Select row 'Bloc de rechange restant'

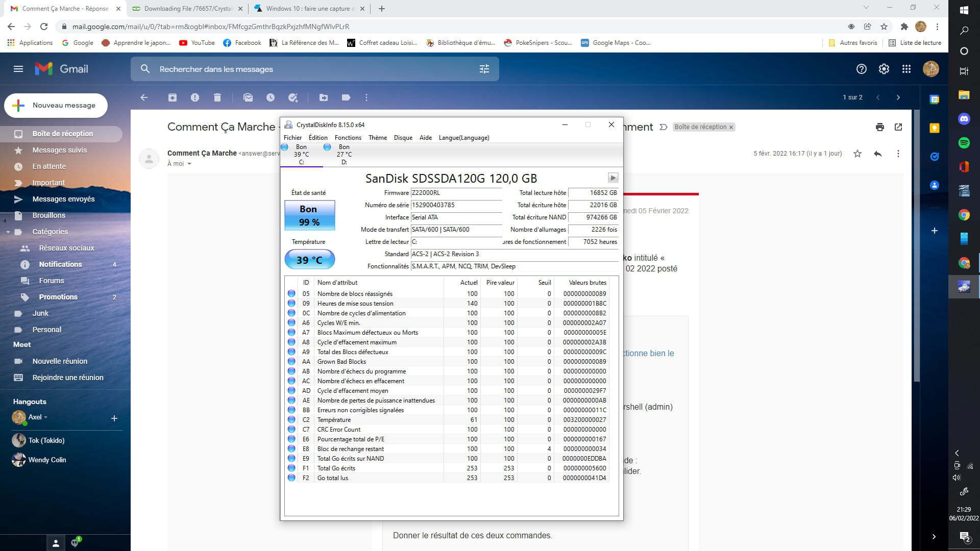tap(448, 449)
